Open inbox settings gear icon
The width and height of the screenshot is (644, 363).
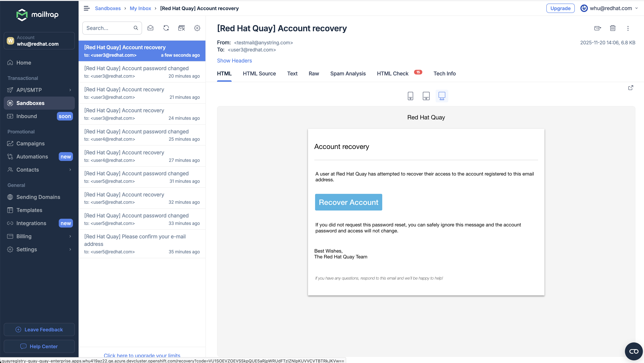point(197,28)
